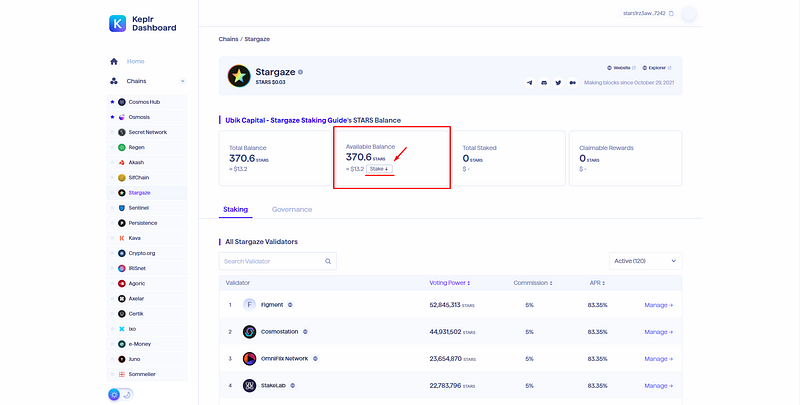Select the Staking tab
This screenshot has width=800, height=405.
click(x=235, y=210)
